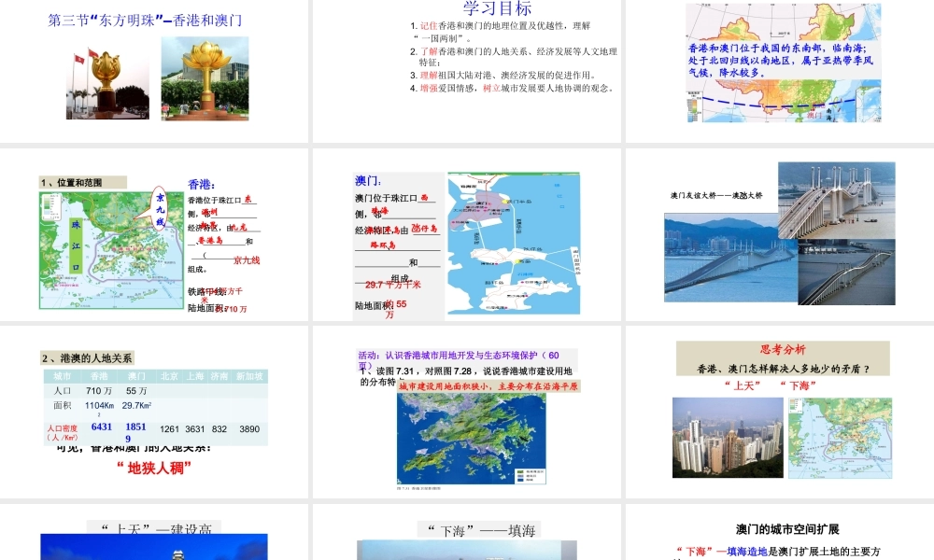This screenshot has width=934, height=560.
Task: Click the 55 万 population cell
Action: point(136,391)
